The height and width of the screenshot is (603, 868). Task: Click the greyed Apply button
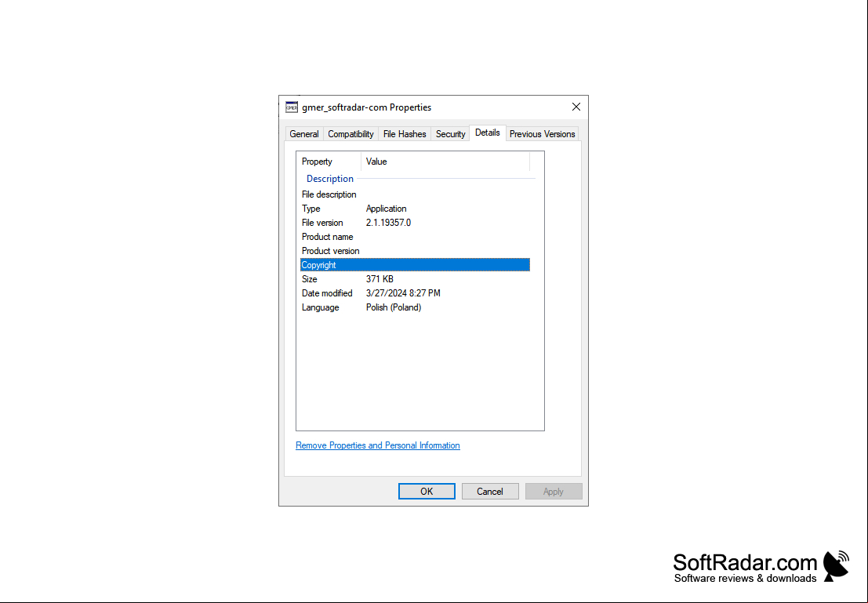click(x=553, y=491)
